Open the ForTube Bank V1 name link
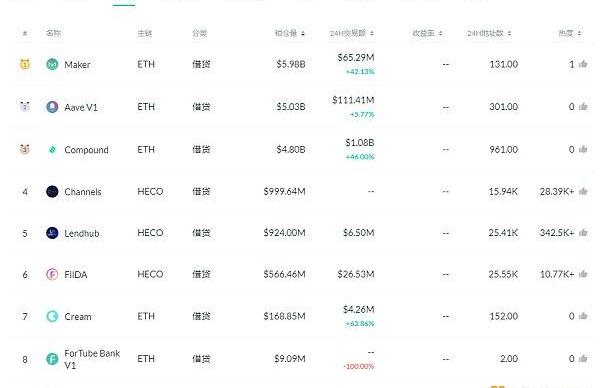The width and height of the screenshot is (600, 388). [92, 359]
